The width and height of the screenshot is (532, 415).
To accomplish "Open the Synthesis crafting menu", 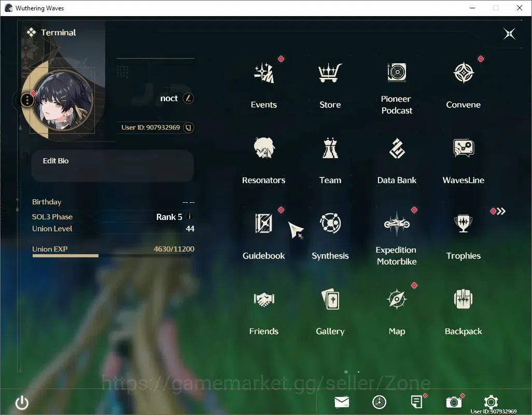I will click(330, 223).
